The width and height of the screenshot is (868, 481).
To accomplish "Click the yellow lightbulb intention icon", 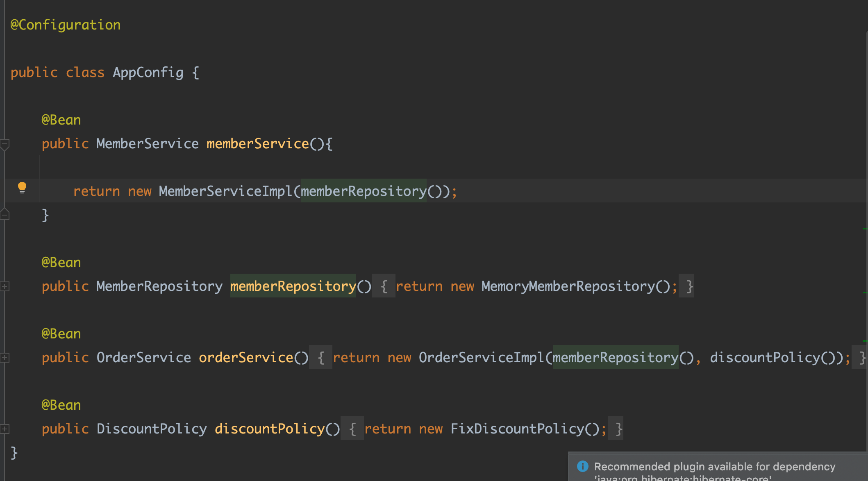I will [22, 188].
